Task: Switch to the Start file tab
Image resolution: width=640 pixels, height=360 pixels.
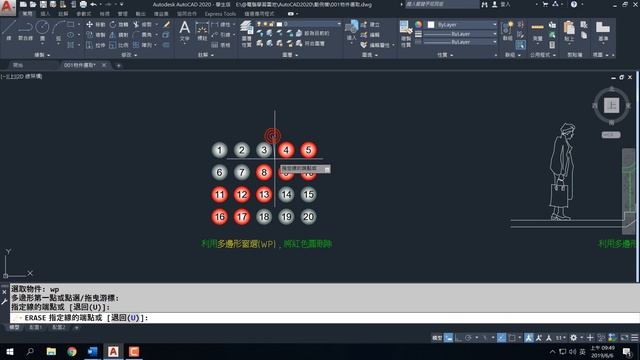Action: click(x=18, y=65)
